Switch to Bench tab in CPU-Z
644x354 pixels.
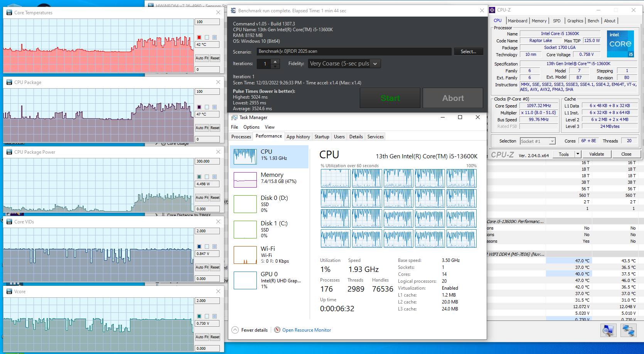click(593, 21)
